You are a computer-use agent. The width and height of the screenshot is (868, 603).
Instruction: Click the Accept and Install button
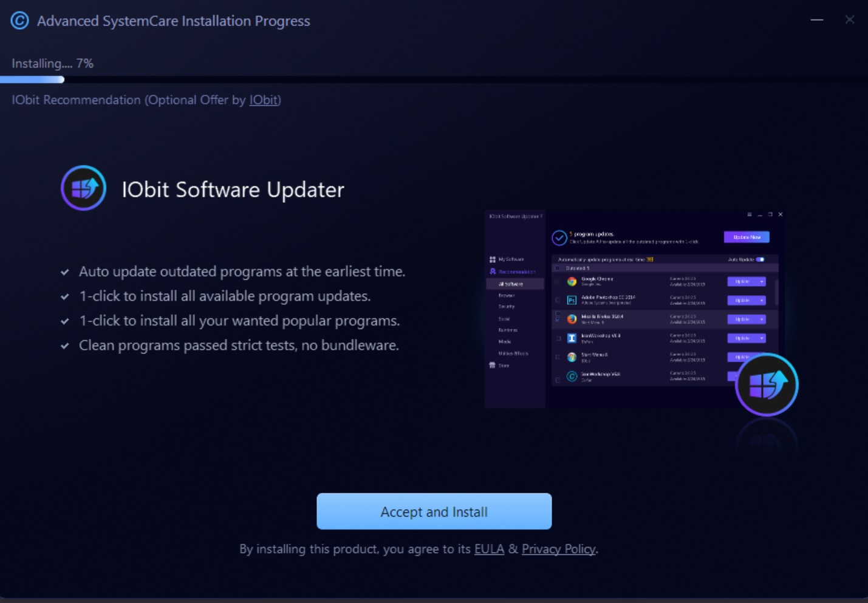point(434,511)
